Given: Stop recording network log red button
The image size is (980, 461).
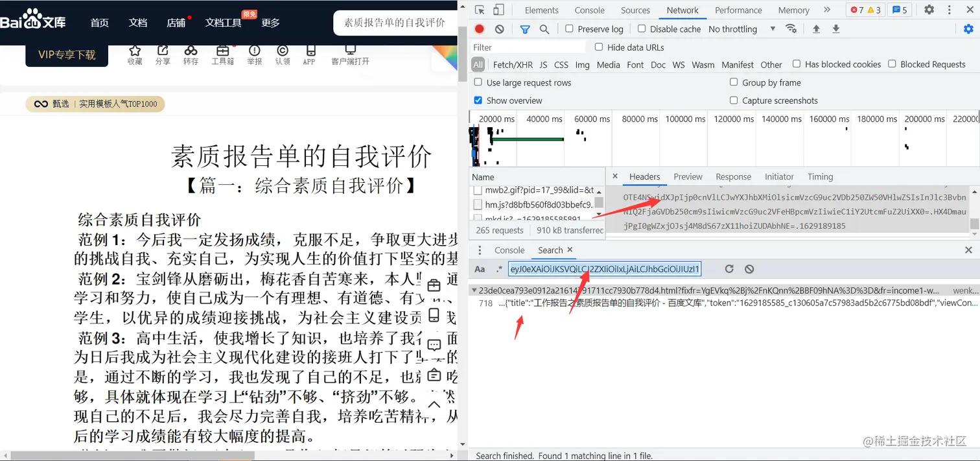Looking at the screenshot, I should (x=480, y=29).
